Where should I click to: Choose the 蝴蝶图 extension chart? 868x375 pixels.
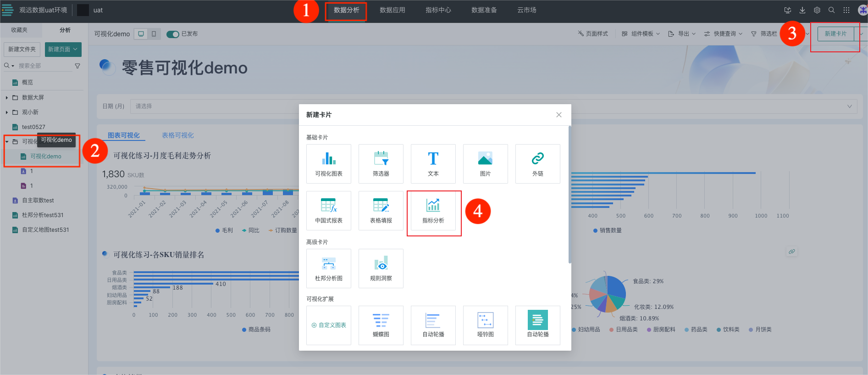(x=381, y=325)
